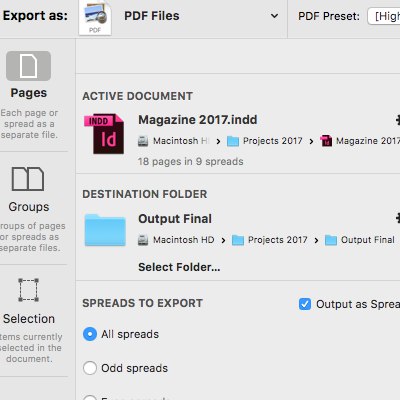The image size is (400, 400).
Task: Click the SPREADS TO EXPORT section heading
Action: [x=142, y=303]
